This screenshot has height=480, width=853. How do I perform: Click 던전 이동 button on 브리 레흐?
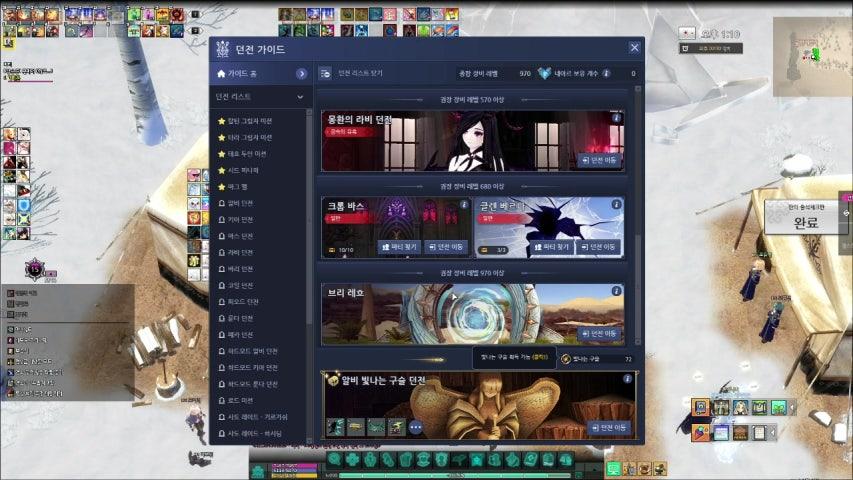599,333
